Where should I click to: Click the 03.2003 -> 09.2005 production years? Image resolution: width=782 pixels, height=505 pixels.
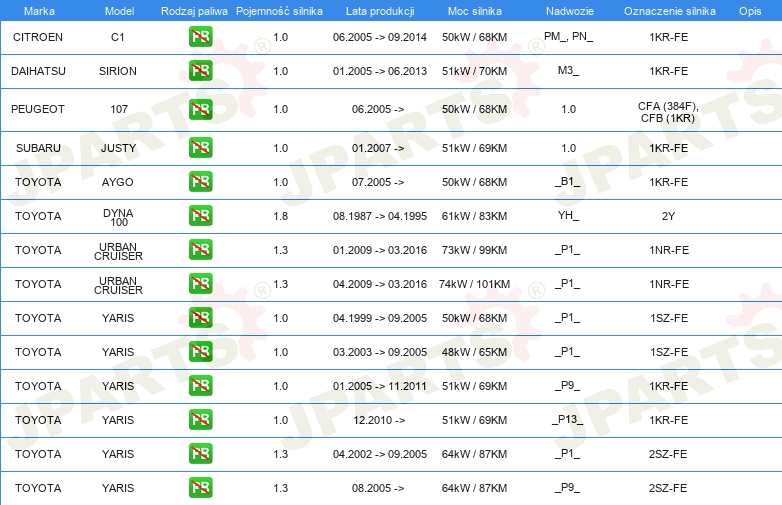coord(380,352)
